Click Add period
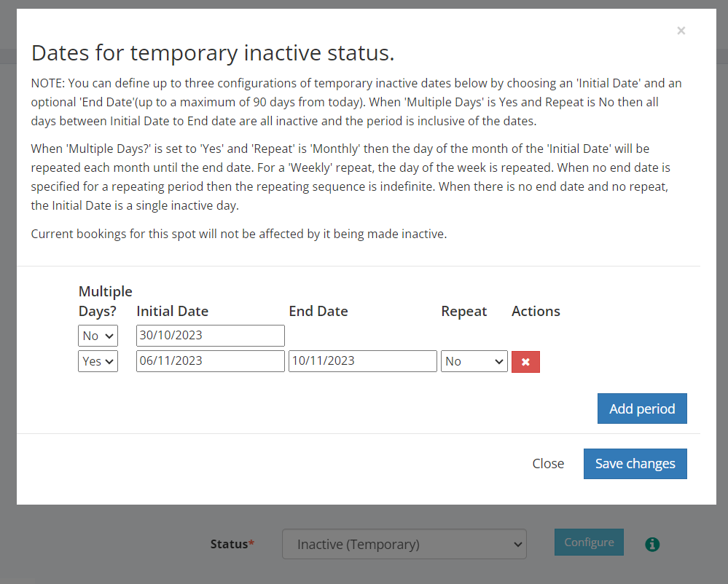 (x=641, y=409)
